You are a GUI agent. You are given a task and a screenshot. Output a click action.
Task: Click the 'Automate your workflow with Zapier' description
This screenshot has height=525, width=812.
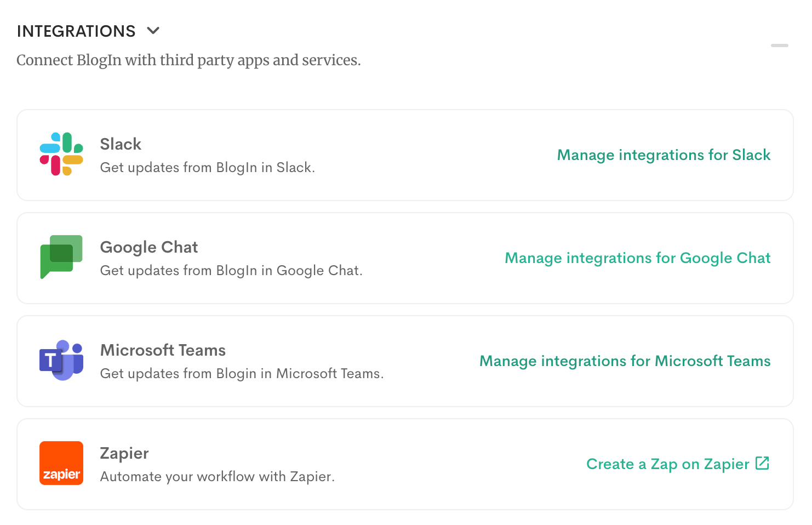coord(217,477)
